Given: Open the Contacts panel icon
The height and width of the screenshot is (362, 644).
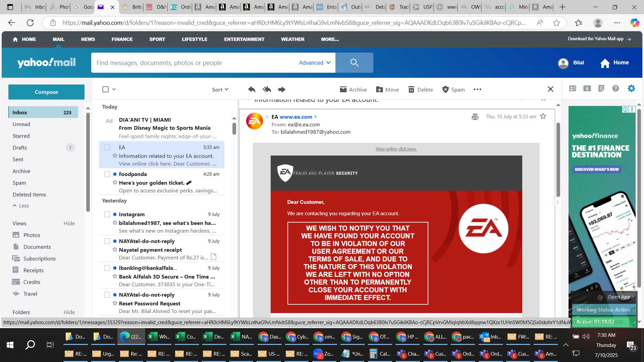Looking at the screenshot, I should (573, 88).
